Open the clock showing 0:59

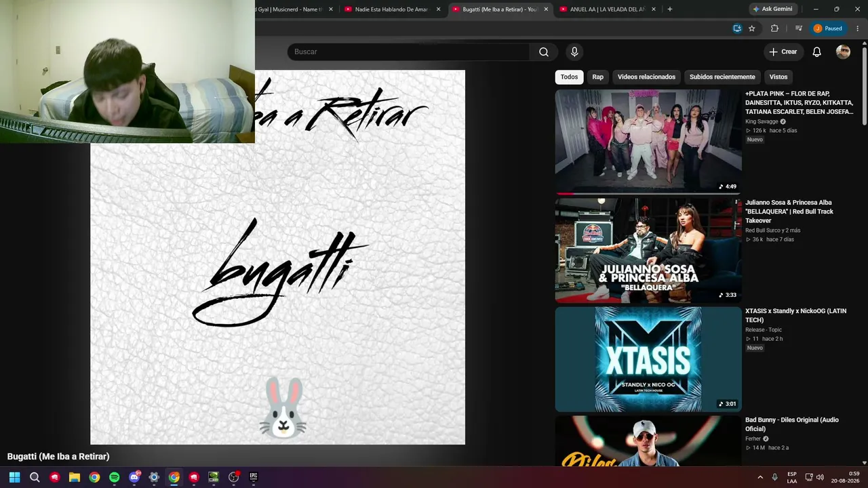click(x=845, y=477)
